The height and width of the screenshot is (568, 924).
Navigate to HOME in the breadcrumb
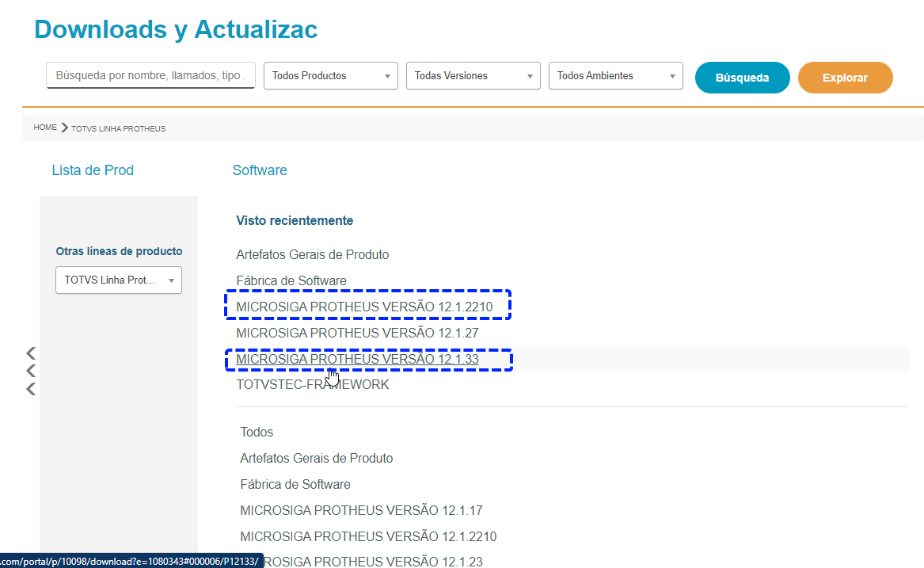[x=45, y=127]
